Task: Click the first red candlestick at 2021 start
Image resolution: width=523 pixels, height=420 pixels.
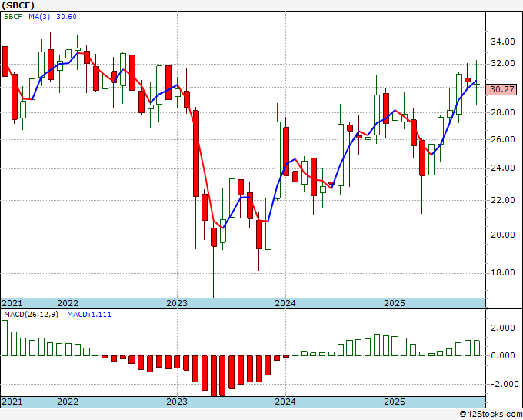Action: 5,62
